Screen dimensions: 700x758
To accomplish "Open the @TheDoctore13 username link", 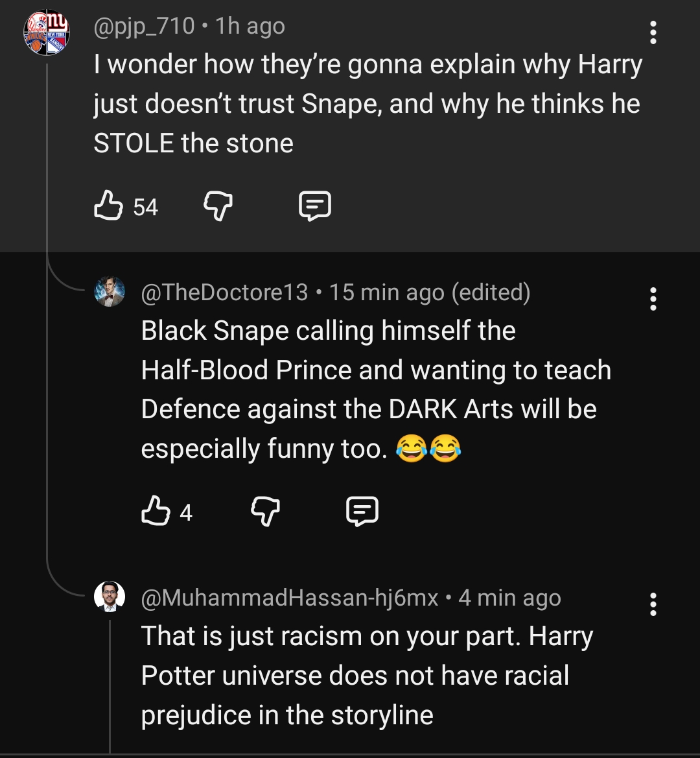I will [x=224, y=292].
